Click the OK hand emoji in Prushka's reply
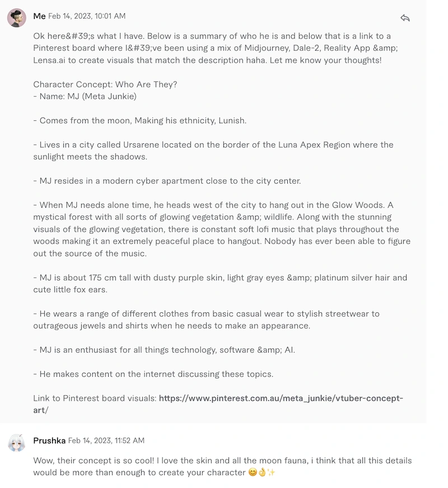This screenshot has width=448, height=488. tap(262, 472)
